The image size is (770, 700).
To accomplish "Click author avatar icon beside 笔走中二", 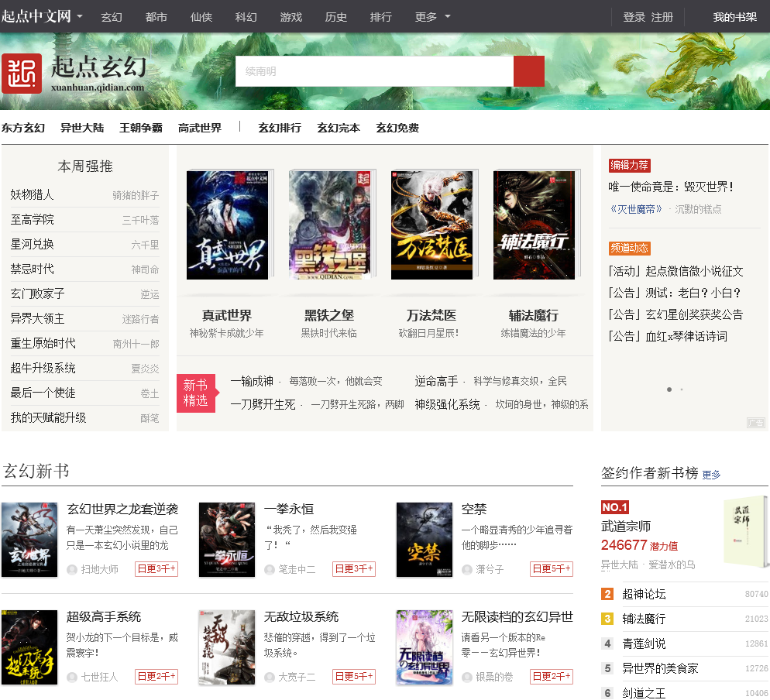I will (x=270, y=569).
